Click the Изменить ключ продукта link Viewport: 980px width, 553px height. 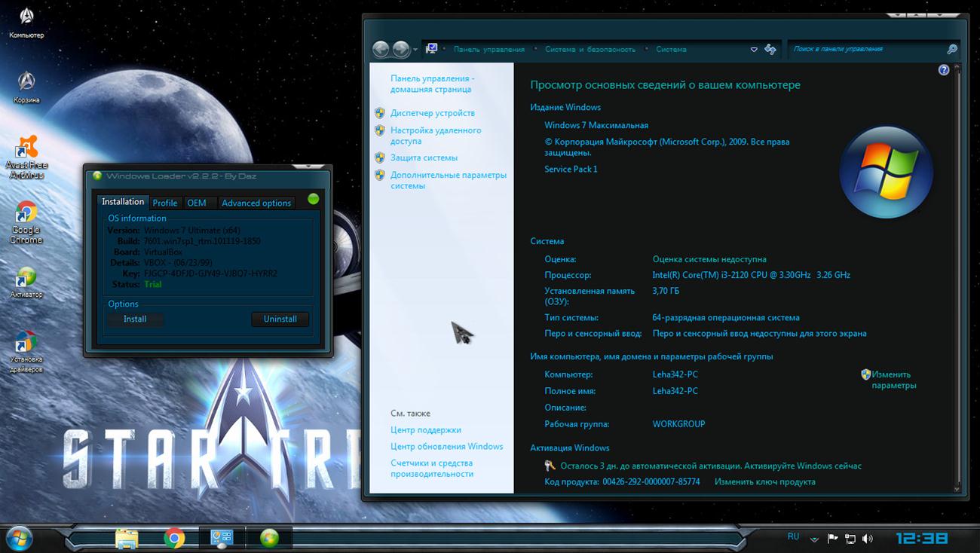765,481
